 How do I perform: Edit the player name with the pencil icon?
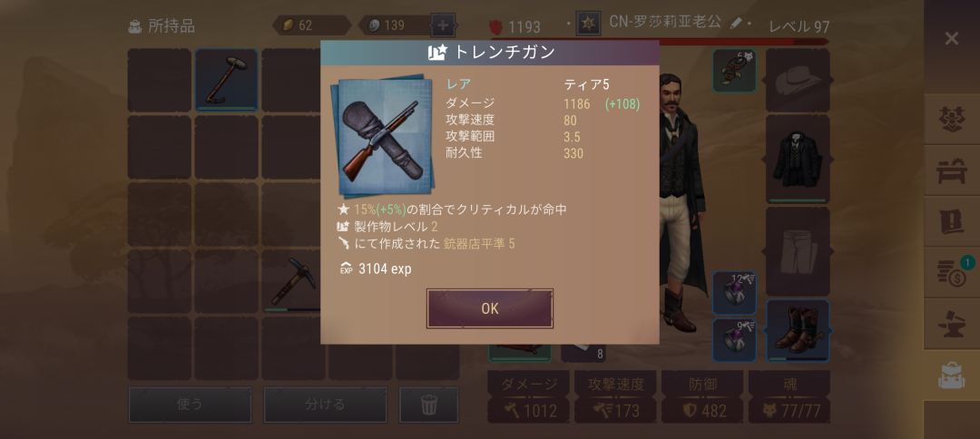click(736, 23)
